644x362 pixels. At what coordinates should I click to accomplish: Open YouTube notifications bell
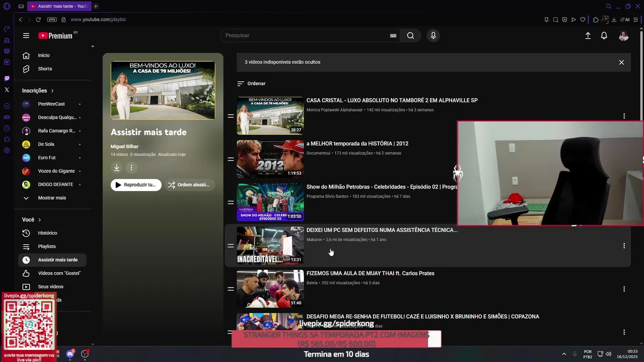604,36
